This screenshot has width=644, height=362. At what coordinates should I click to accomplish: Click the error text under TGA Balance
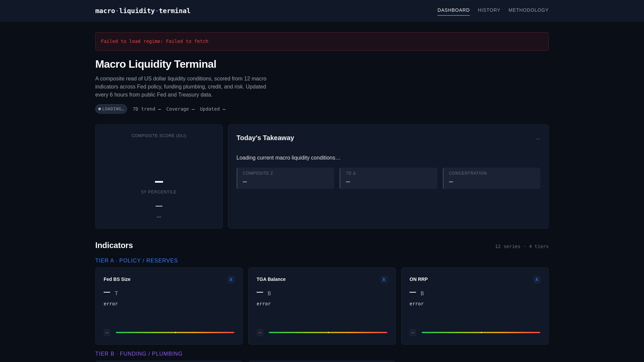pyautogui.click(x=264, y=304)
